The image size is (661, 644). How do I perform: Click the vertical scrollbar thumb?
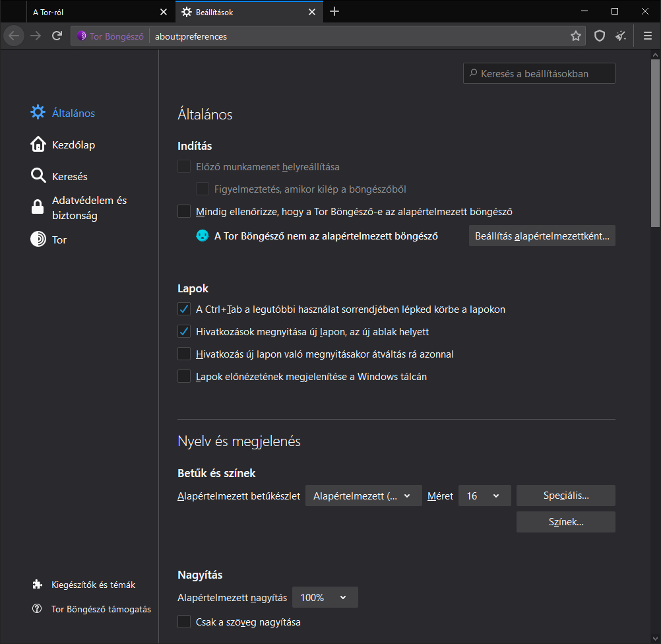click(x=654, y=143)
